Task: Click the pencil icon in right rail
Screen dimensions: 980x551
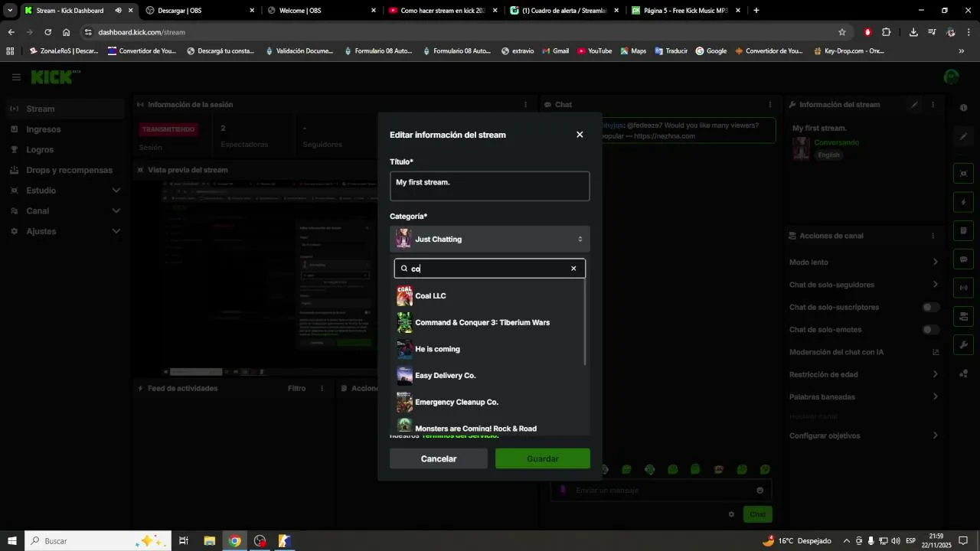Action: (x=964, y=136)
